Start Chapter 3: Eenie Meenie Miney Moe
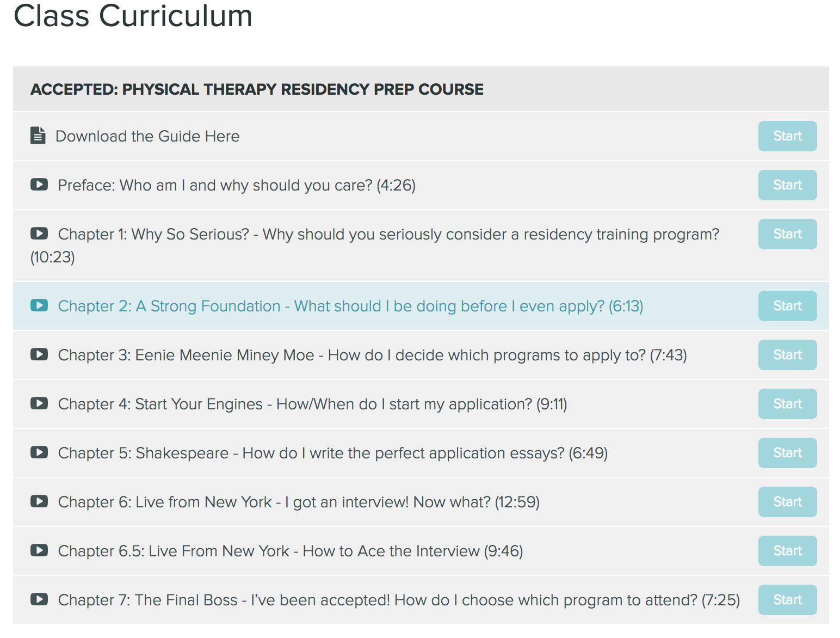This screenshot has width=840, height=638. coord(787,354)
